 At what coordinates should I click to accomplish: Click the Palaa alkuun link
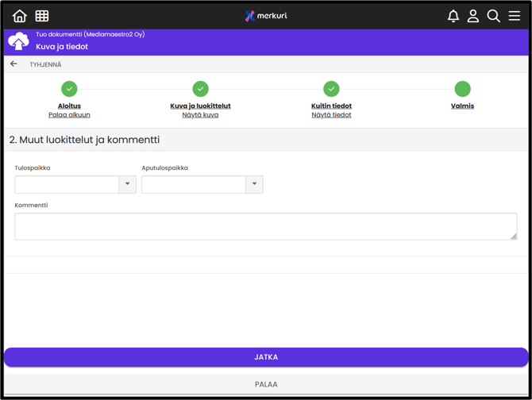[x=69, y=115]
